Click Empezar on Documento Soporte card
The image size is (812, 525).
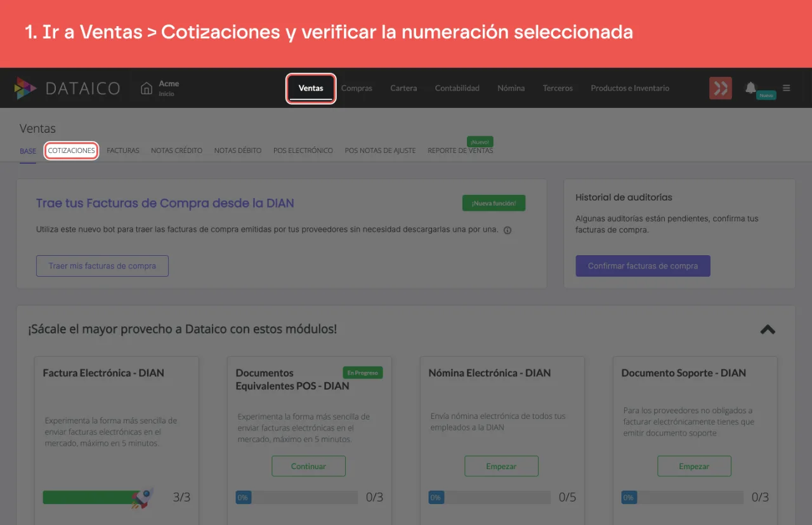pos(694,466)
